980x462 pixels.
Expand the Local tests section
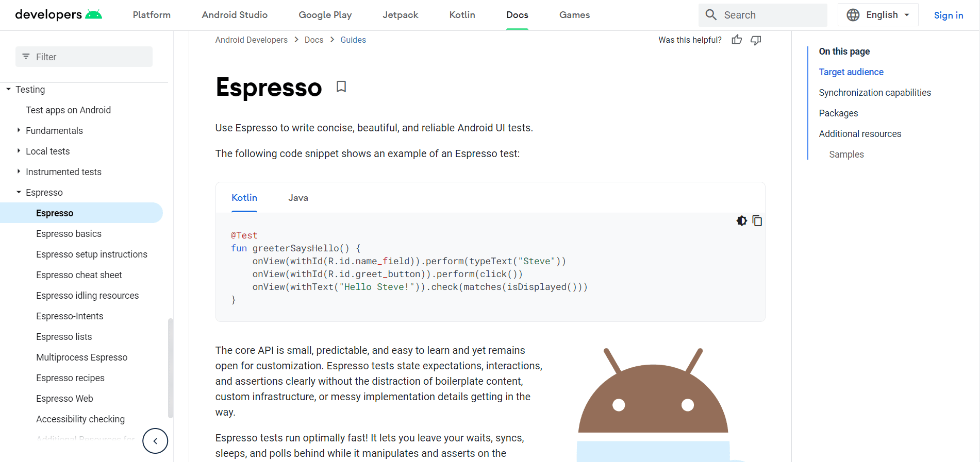19,151
